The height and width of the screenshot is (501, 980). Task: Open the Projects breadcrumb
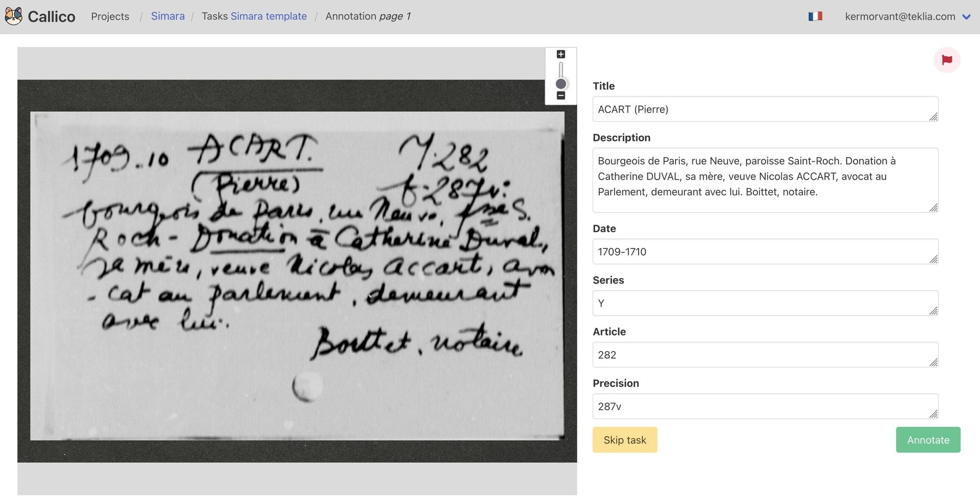110,16
